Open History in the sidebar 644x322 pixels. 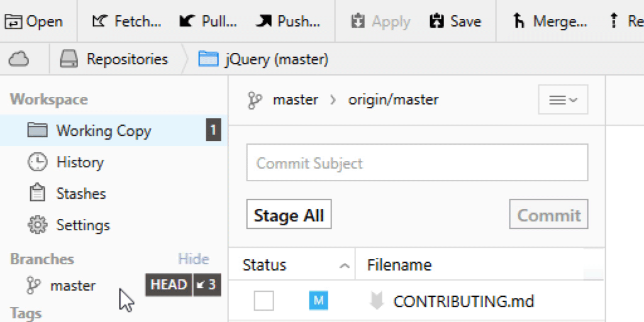click(79, 162)
